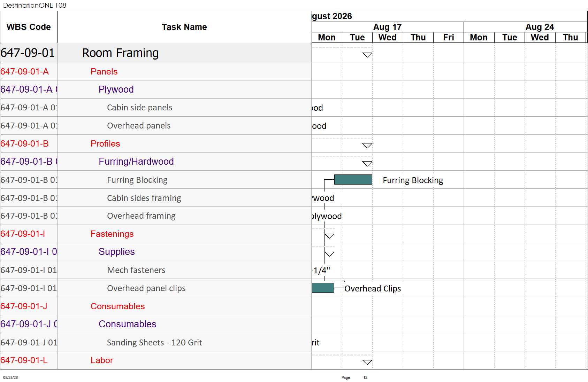Click WBS code 647-09-01-B
The width and height of the screenshot is (588, 382).
click(25, 143)
